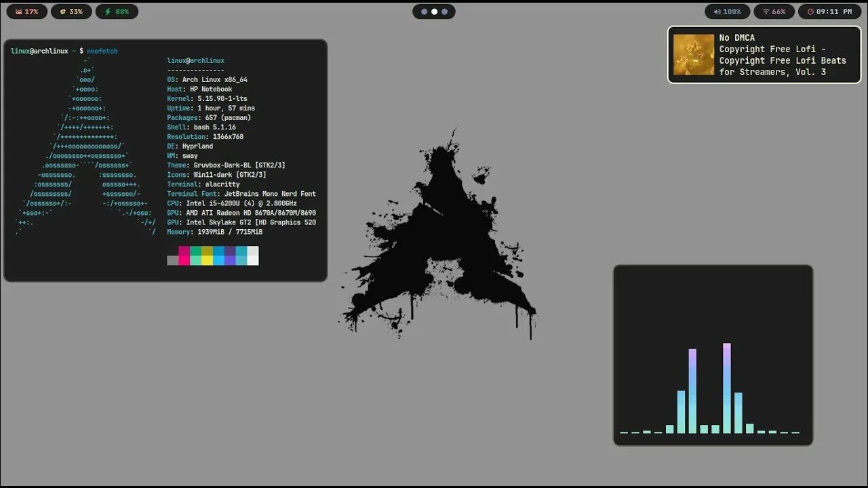The width and height of the screenshot is (868, 488).
Task: Click the 'OS: Arch Linux x86_64' line
Action: pyautogui.click(x=207, y=79)
